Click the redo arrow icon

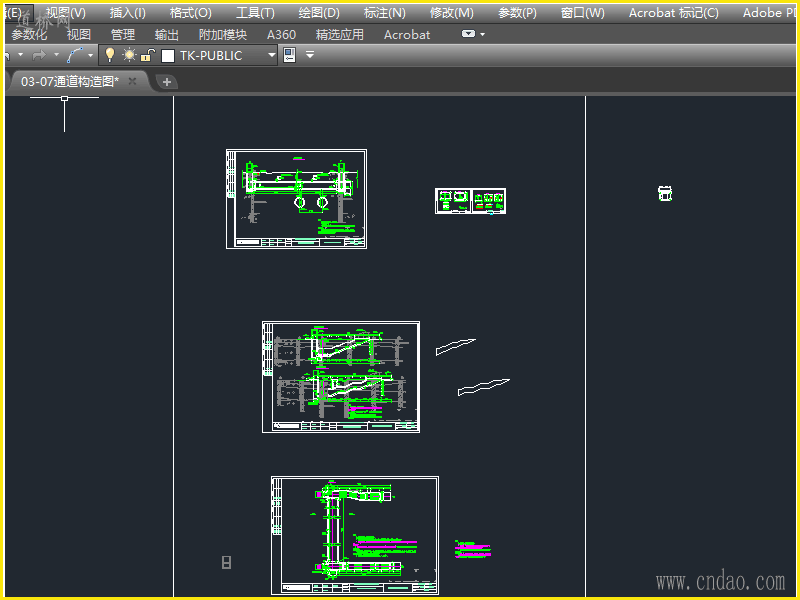coord(39,55)
